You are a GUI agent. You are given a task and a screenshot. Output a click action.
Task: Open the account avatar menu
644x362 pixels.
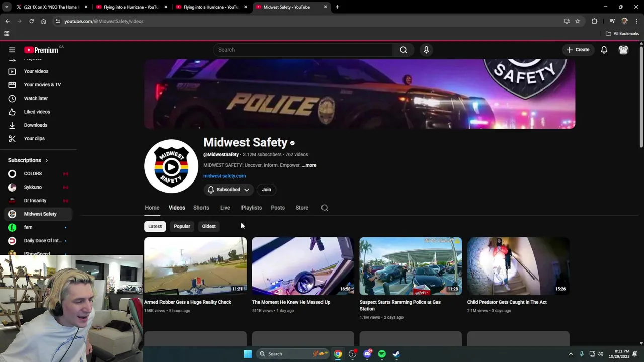coord(623,50)
